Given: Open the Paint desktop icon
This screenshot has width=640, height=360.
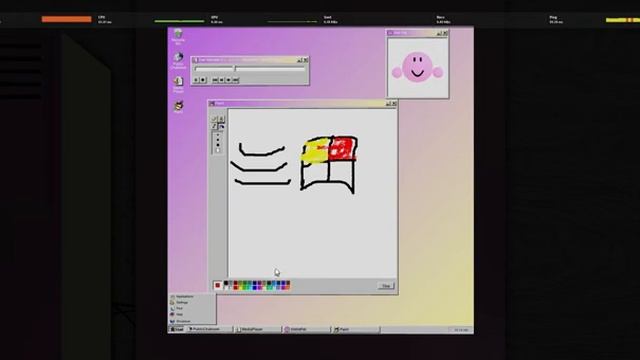Looking at the screenshot, I should pyautogui.click(x=178, y=106).
